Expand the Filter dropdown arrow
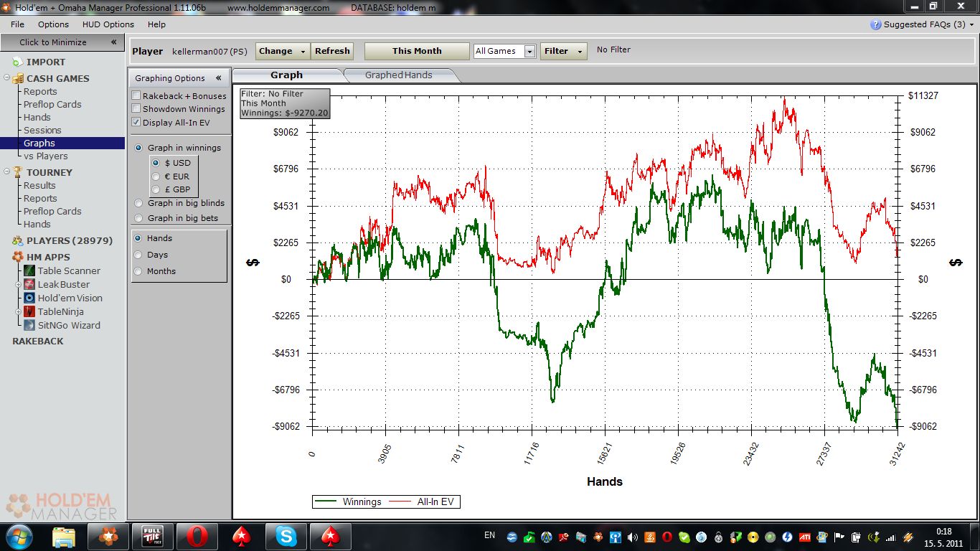The image size is (980, 551). coord(580,51)
